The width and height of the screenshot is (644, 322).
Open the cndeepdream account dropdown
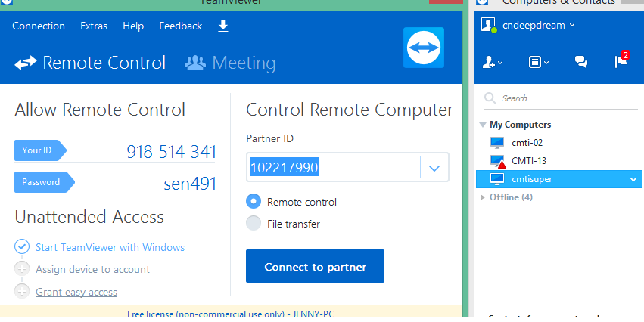click(x=572, y=25)
